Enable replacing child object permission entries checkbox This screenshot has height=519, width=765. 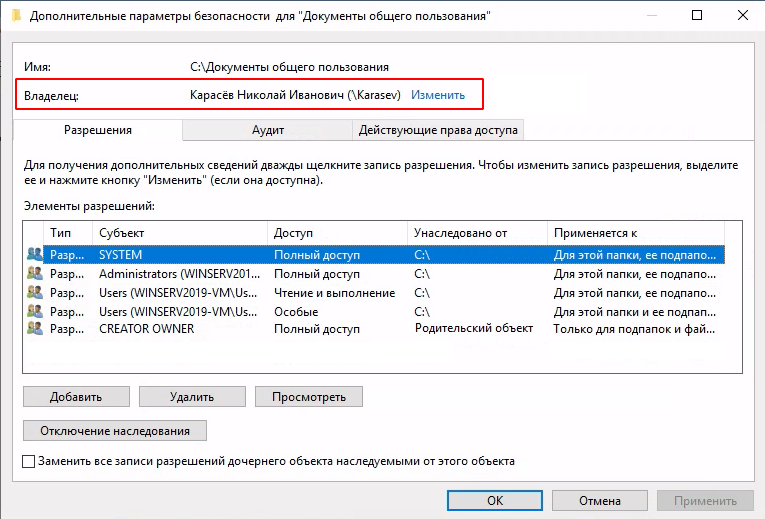point(29,462)
